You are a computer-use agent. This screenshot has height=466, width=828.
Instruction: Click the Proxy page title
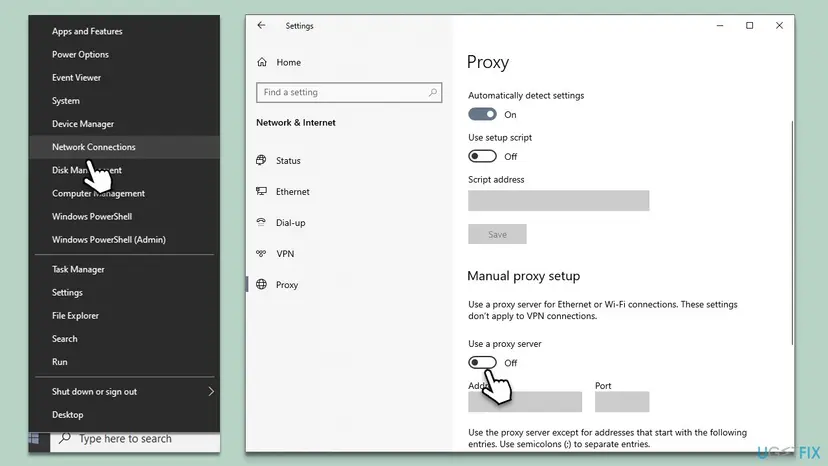[488, 62]
